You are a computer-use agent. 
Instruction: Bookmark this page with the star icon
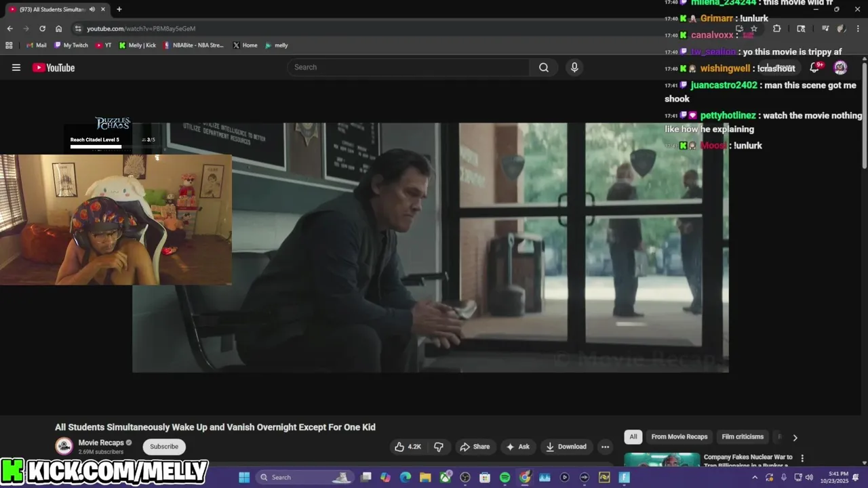[754, 28]
